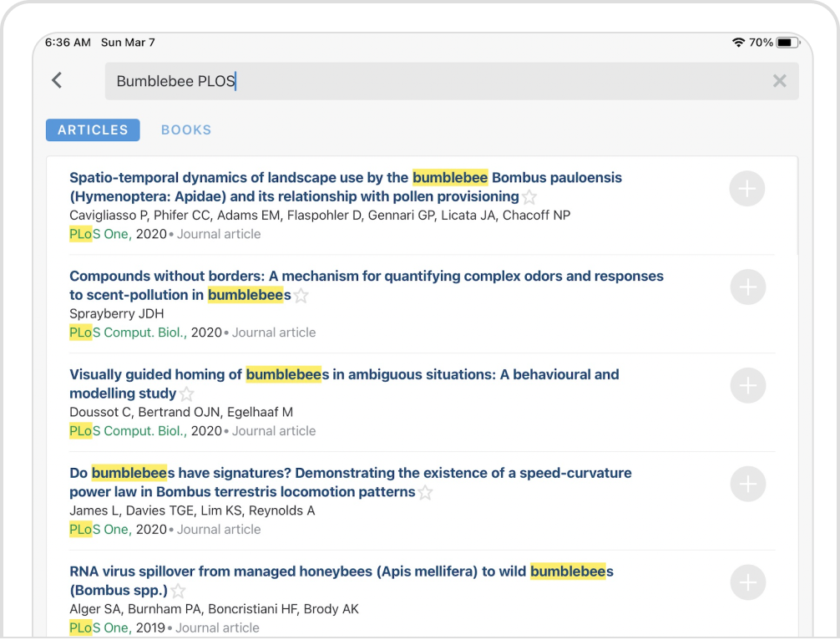Star the RNA virus spillover article

click(178, 591)
